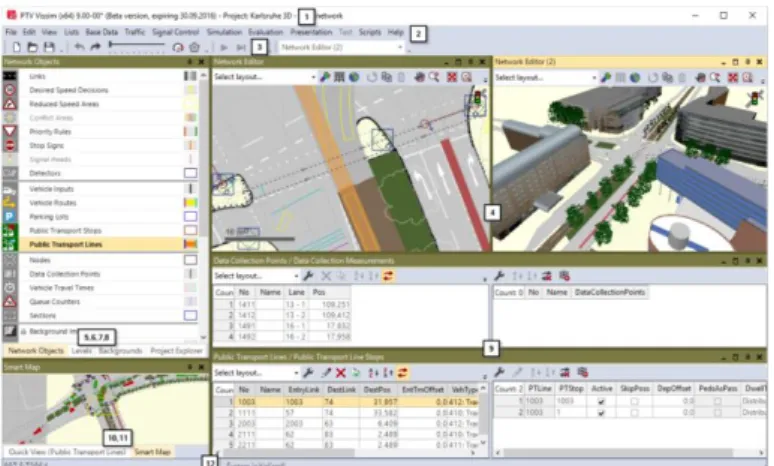This screenshot has width=774, height=466.
Task: Start simulation with the play button
Action: pos(224,48)
